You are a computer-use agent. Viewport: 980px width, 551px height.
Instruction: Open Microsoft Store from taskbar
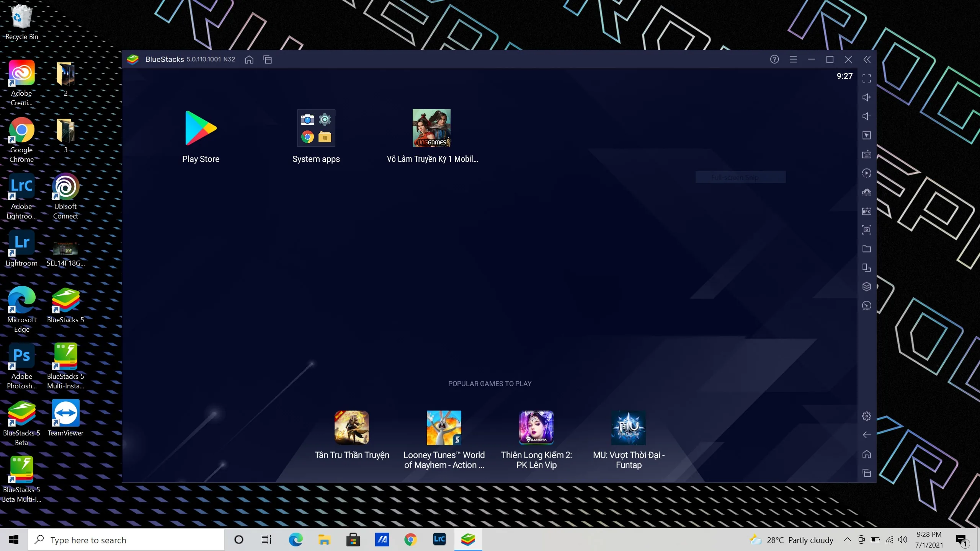353,540
